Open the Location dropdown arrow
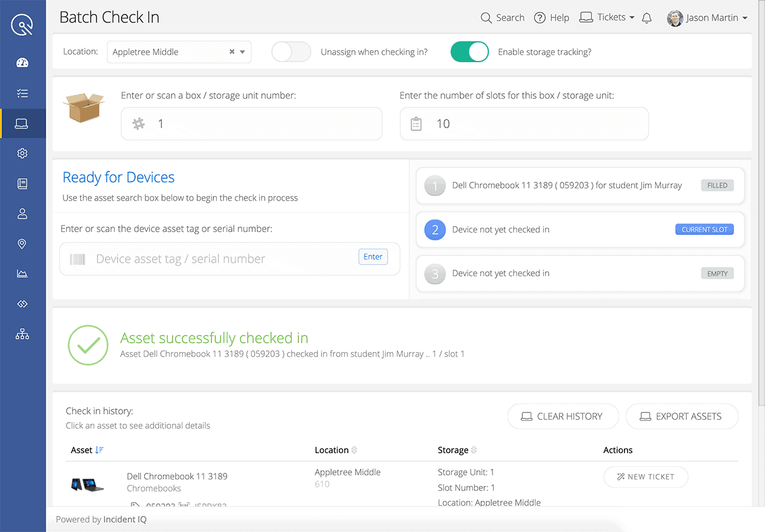Image resolution: width=765 pixels, height=532 pixels. pyautogui.click(x=242, y=52)
